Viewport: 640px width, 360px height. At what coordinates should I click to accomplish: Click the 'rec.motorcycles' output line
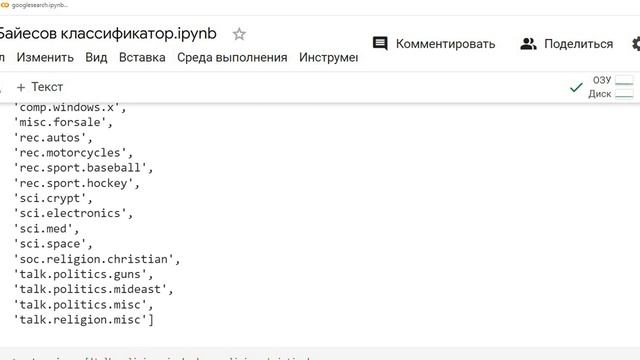point(73,153)
